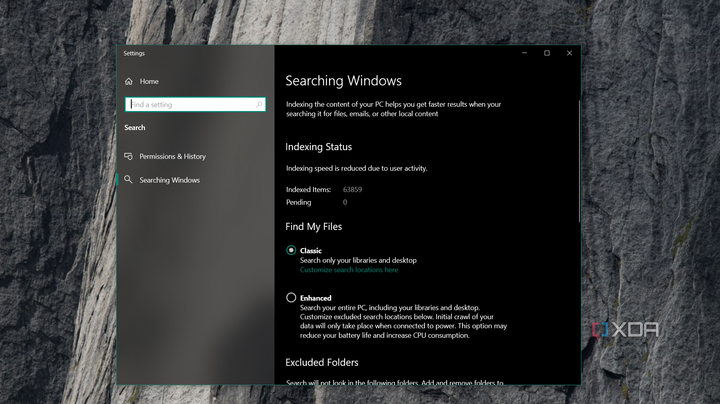This screenshot has width=720, height=404.
Task: Click the Enhanced option label text
Action: tap(315, 298)
